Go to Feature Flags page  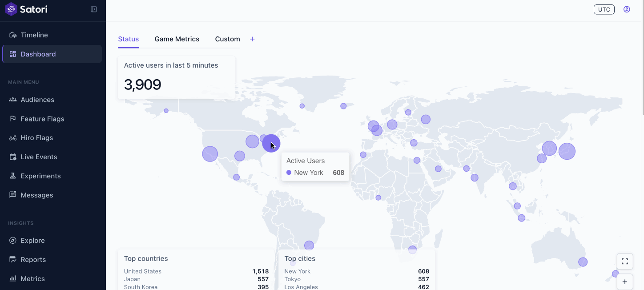pos(52,119)
